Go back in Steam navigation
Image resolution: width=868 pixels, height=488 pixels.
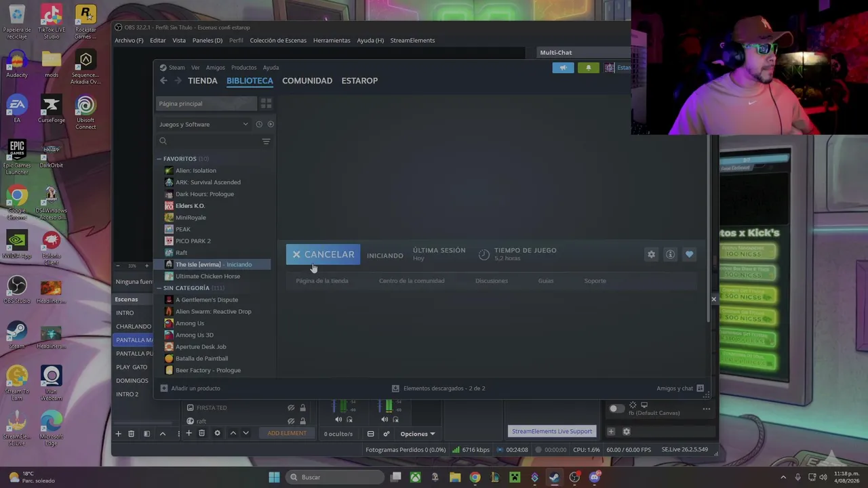(163, 81)
